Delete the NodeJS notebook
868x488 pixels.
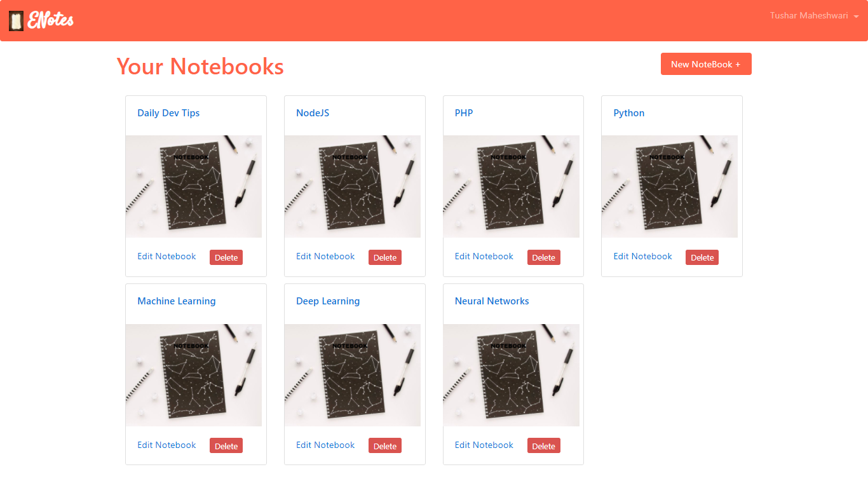(385, 257)
